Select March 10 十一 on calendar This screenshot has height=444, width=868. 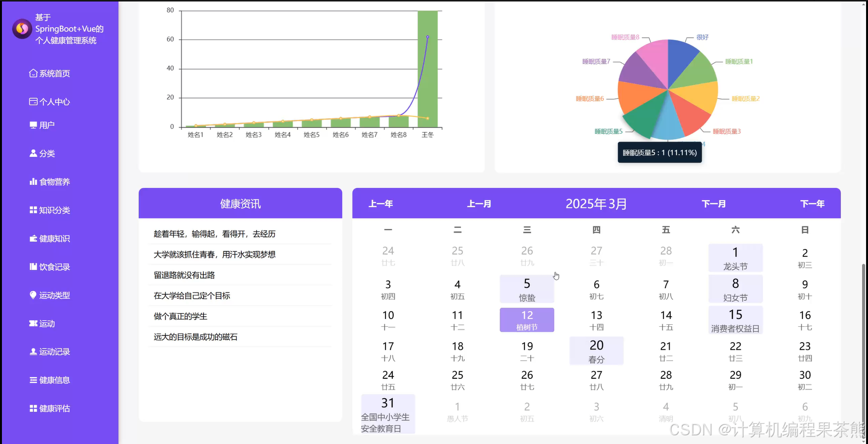click(x=388, y=320)
